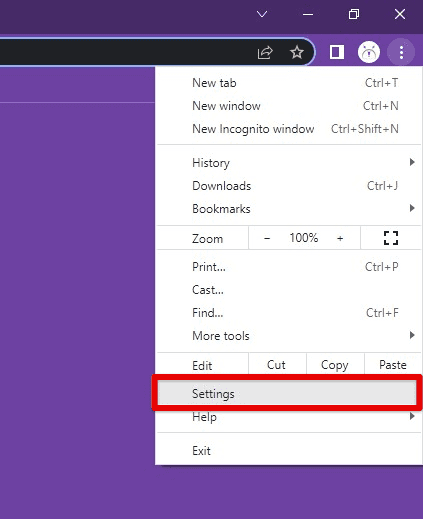
Task: Decrease zoom with the minus button
Action: [267, 238]
